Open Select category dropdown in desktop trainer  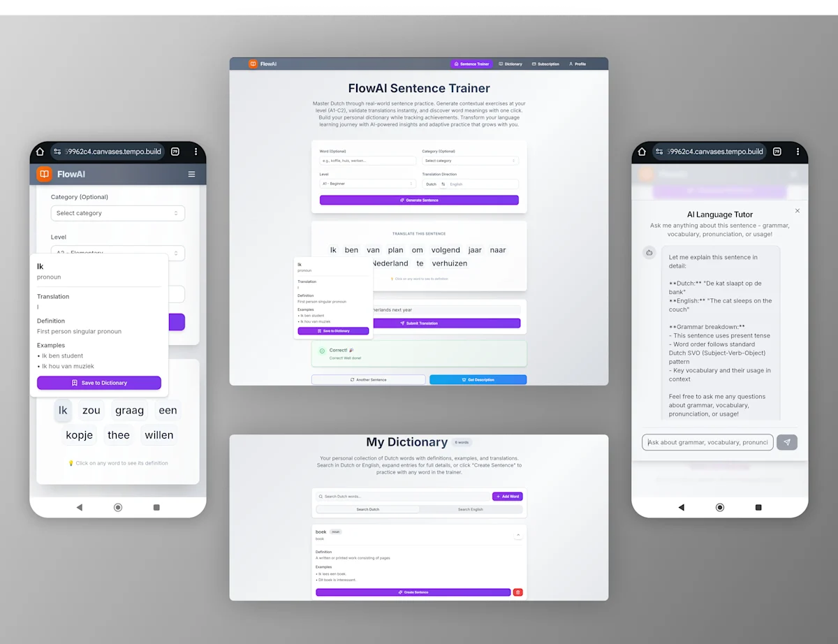coord(470,161)
